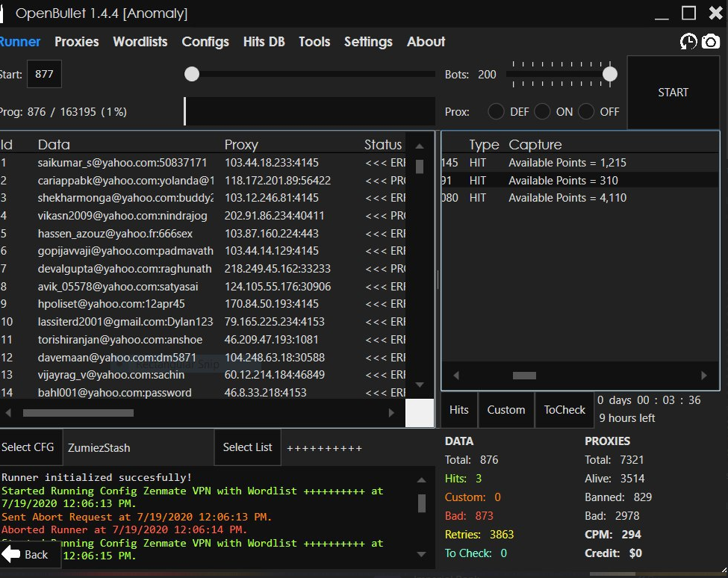
Task: Show the About page
Action: tap(426, 42)
